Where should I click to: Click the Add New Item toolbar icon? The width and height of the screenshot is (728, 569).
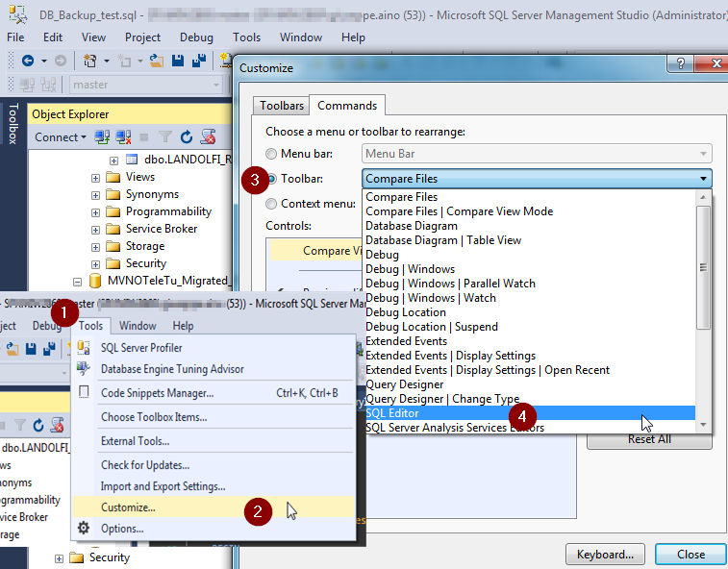(124, 61)
